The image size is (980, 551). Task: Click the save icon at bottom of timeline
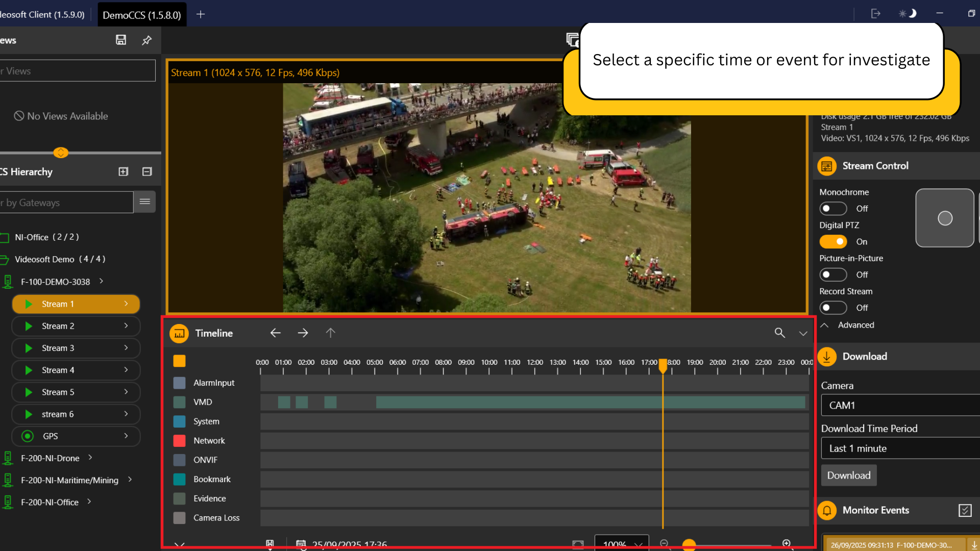coord(270,544)
